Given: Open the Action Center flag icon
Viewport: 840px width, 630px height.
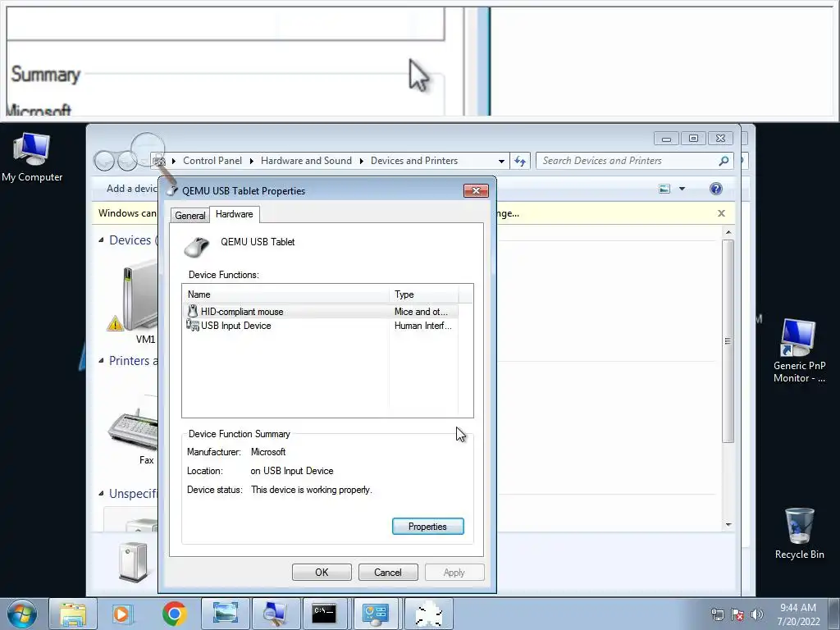Looking at the screenshot, I should point(737,614).
